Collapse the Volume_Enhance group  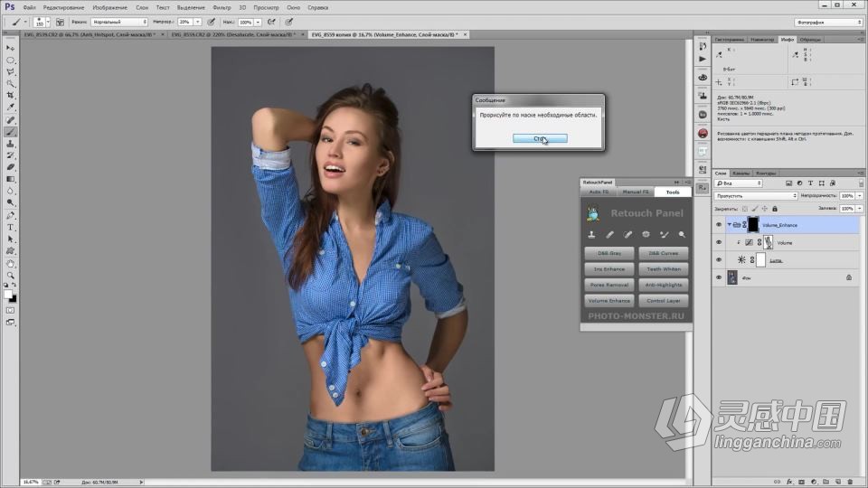click(x=729, y=225)
